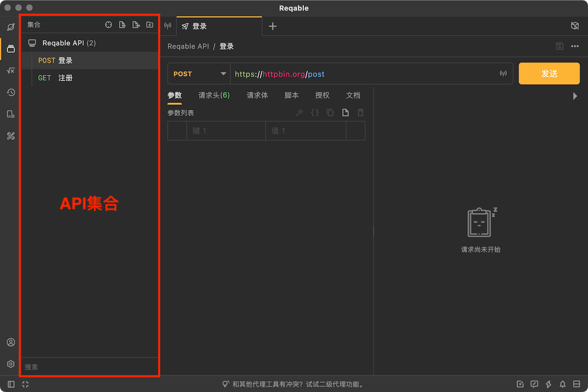588x392 pixels.
Task: Open the toolbox icon with the formula symbol
Action: tap(11, 70)
